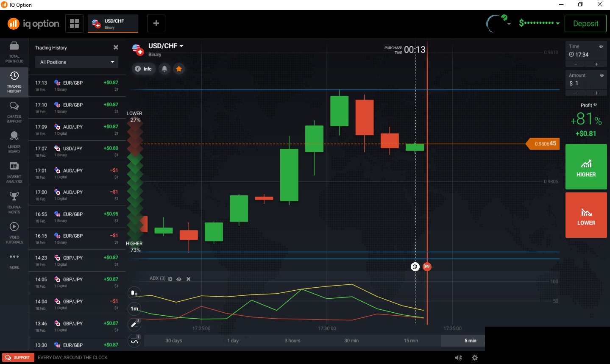Open the USD/CHF asset selector dropdown

coord(166,46)
